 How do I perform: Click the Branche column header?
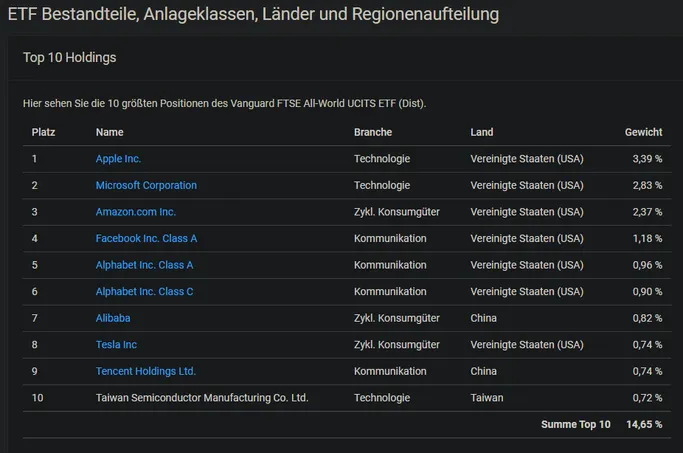[372, 132]
